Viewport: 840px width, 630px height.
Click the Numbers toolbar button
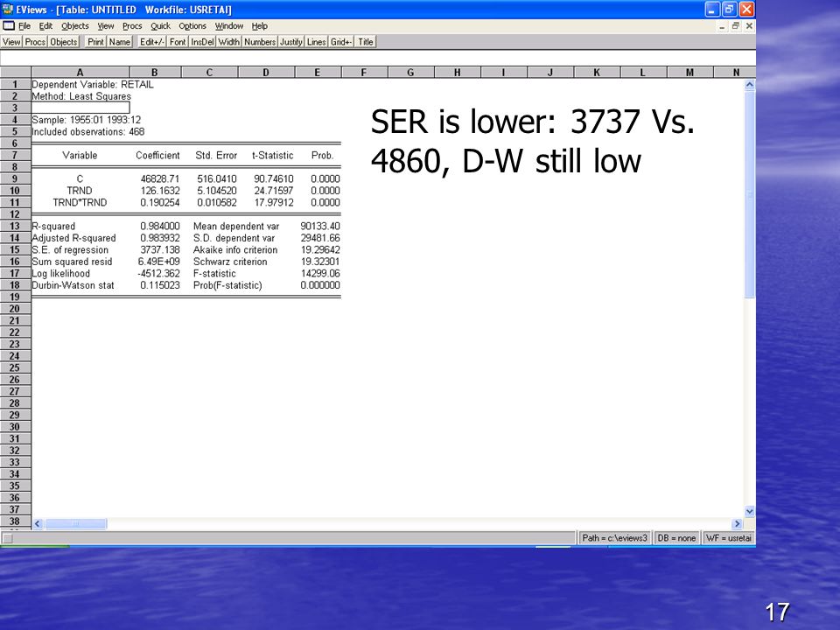coord(260,42)
